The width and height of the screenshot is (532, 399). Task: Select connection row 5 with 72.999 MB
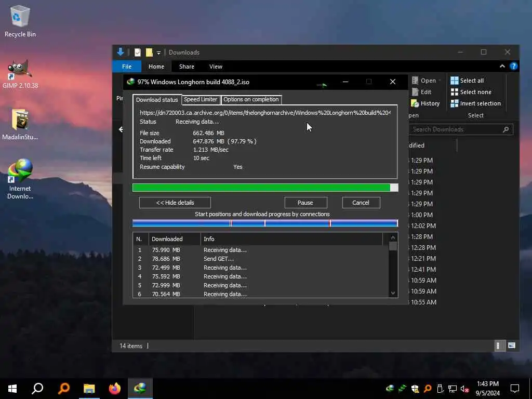pos(261,285)
